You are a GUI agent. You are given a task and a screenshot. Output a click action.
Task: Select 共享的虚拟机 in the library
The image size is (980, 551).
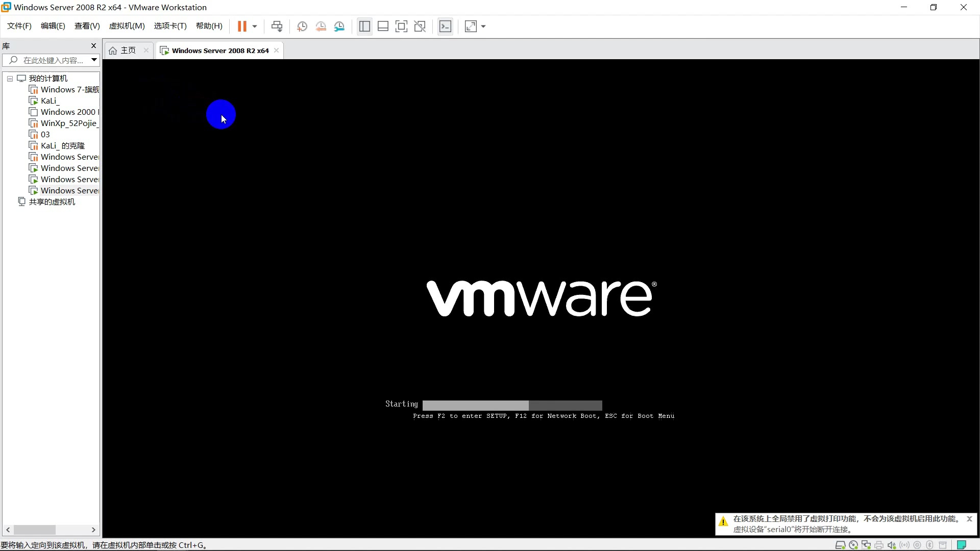coord(47,202)
